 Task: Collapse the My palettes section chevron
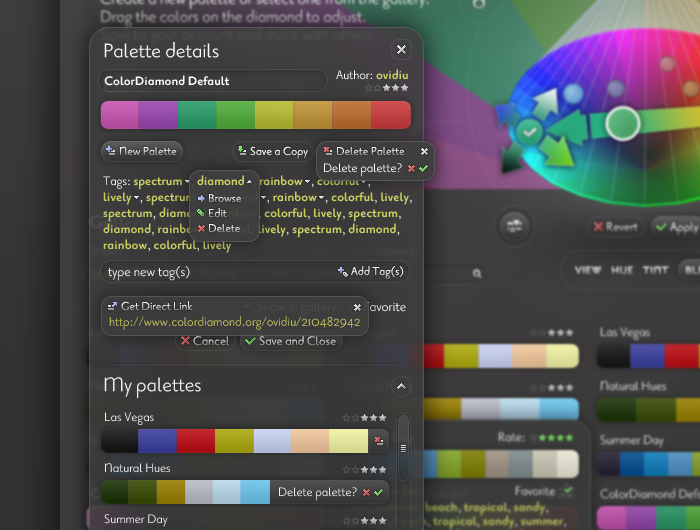tap(401, 386)
